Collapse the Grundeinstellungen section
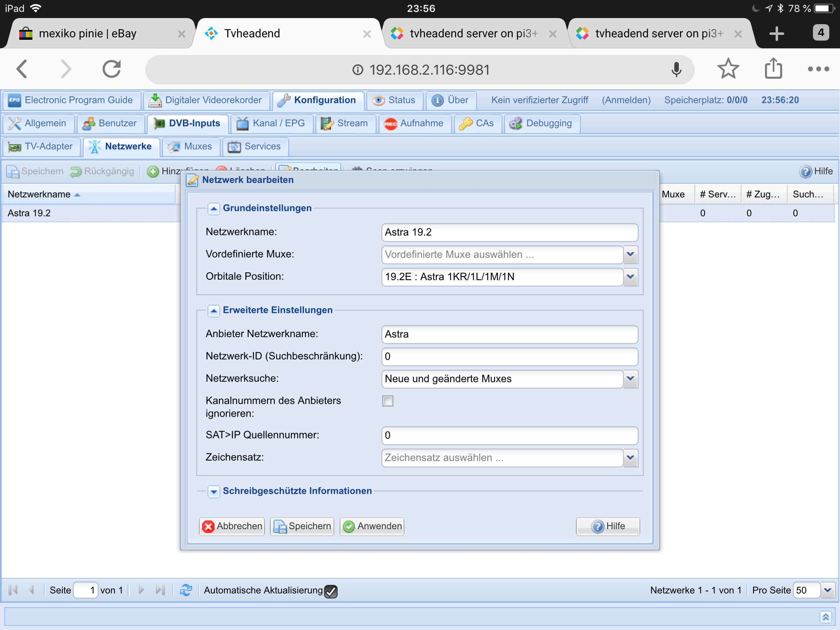Viewport: 840px width, 630px height. (214, 208)
